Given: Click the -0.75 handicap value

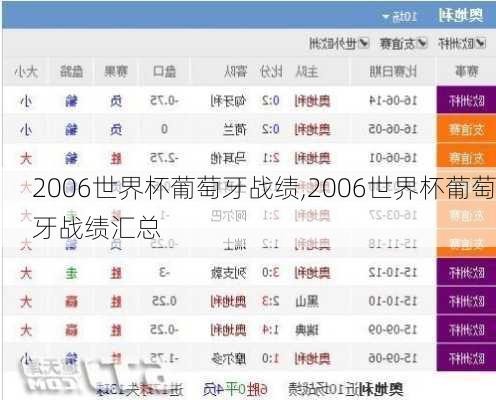Looking at the screenshot, I should pyautogui.click(x=164, y=100).
